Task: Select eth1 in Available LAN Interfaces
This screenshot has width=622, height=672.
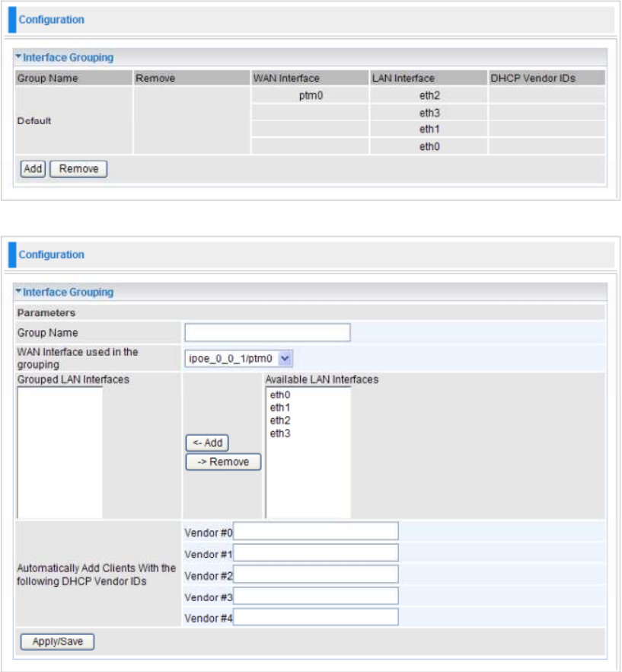Action: point(280,408)
